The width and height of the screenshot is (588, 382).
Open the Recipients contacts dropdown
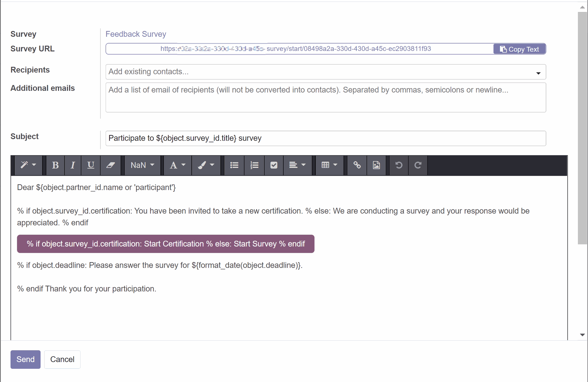click(538, 73)
